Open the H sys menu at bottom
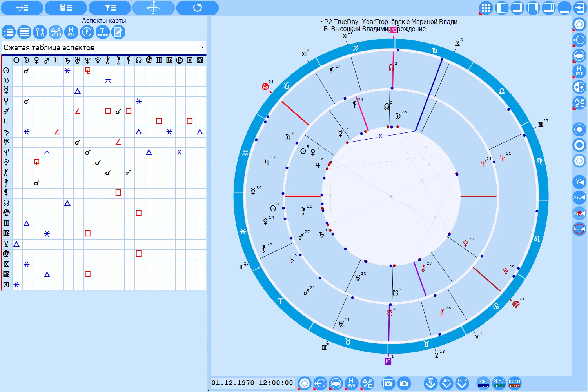Viewport: 588px width, 392px height. [x=351, y=383]
